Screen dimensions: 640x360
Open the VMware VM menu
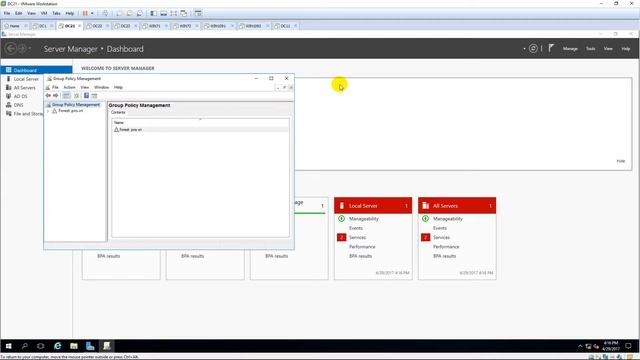click(x=44, y=13)
